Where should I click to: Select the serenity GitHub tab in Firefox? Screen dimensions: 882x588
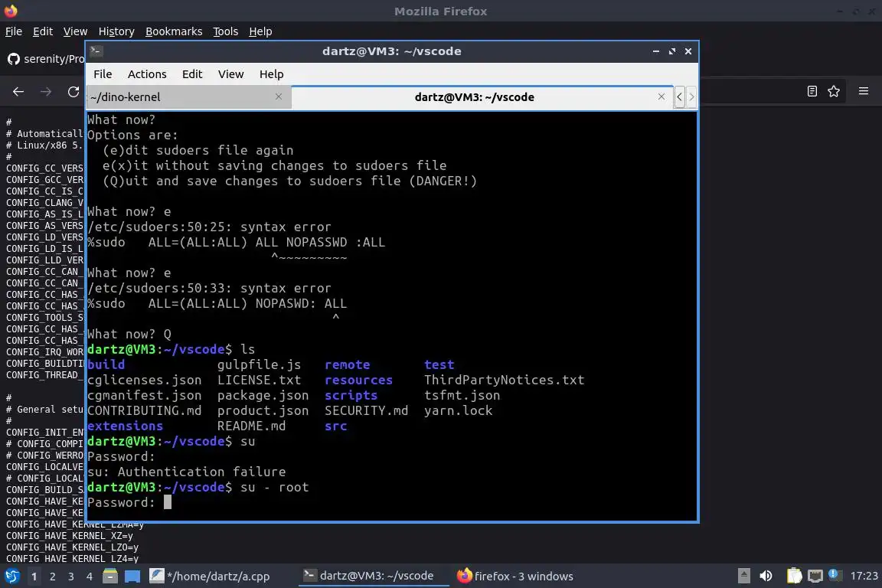pos(45,58)
